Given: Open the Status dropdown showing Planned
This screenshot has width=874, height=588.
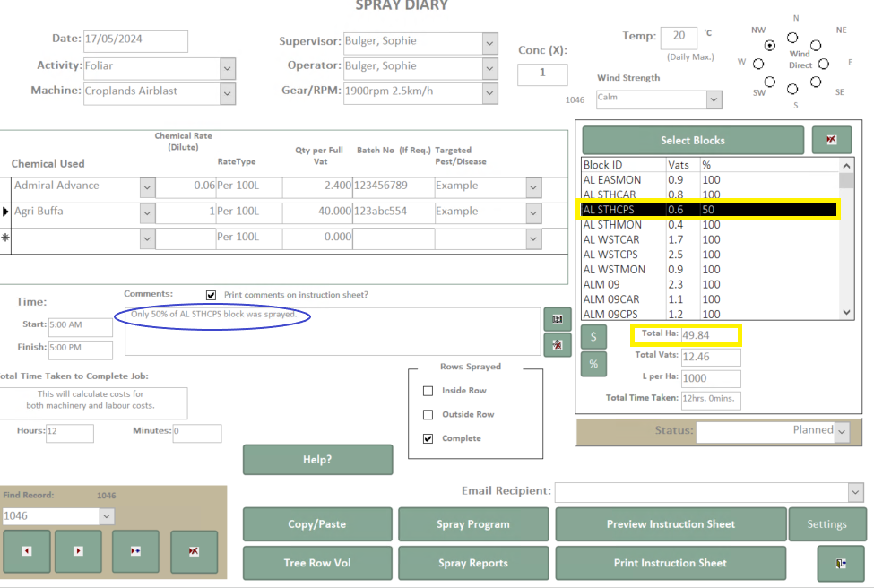Looking at the screenshot, I should pyautogui.click(x=842, y=432).
